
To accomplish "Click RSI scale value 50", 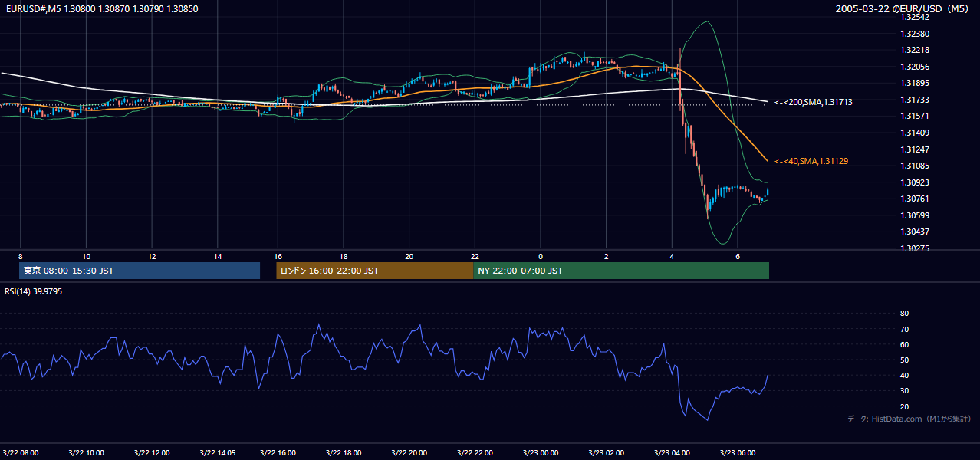I will (x=904, y=360).
